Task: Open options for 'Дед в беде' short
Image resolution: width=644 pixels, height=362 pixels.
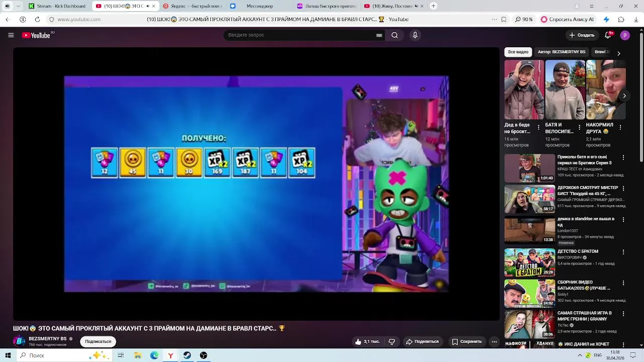Action: 538,128
